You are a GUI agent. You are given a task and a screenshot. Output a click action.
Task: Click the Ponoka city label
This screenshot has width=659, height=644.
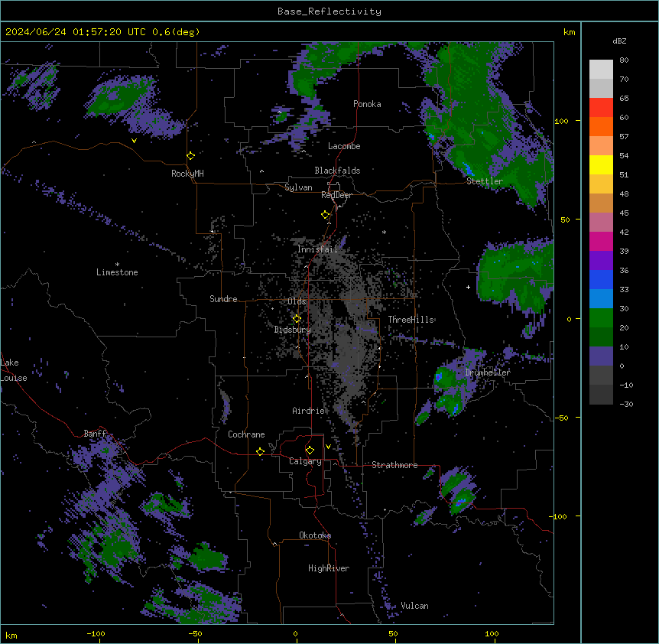367,104
